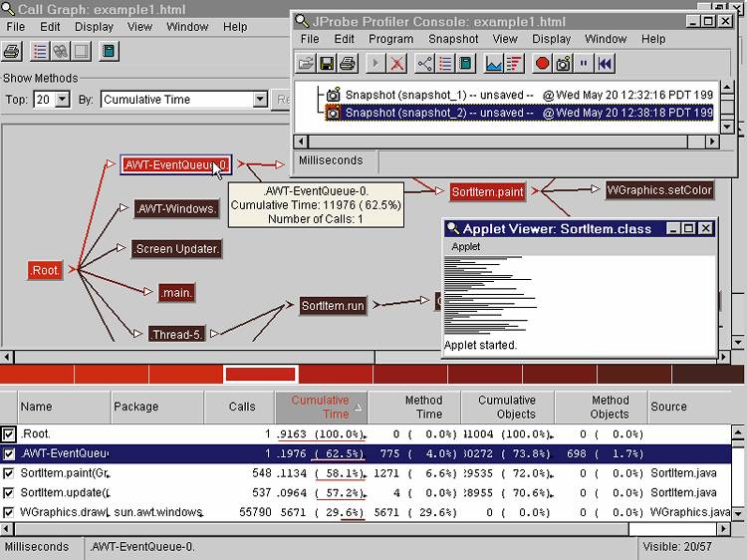This screenshot has width=747, height=560.
Task: Click the Method Time column header
Action: (x=413, y=407)
